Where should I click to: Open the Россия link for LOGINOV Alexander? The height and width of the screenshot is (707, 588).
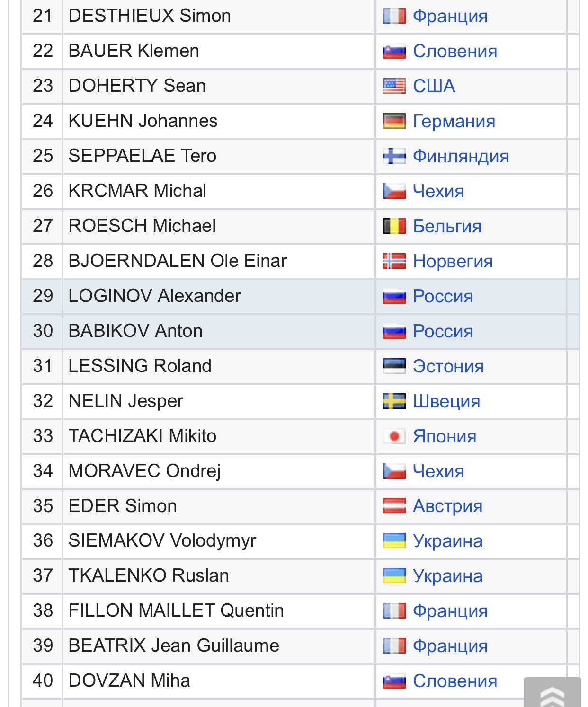click(443, 296)
